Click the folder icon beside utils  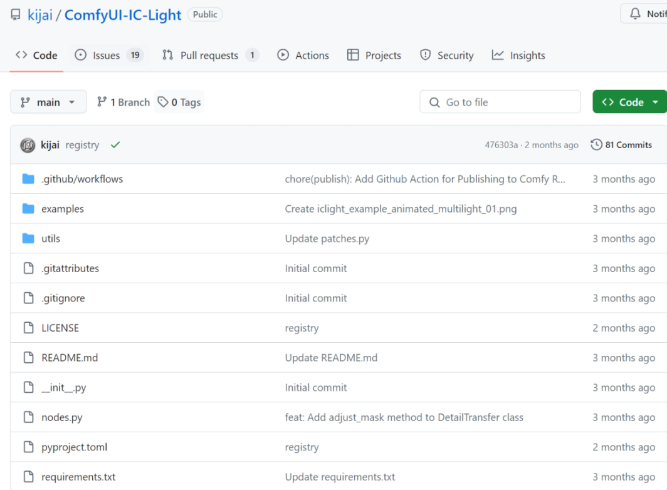tap(28, 238)
